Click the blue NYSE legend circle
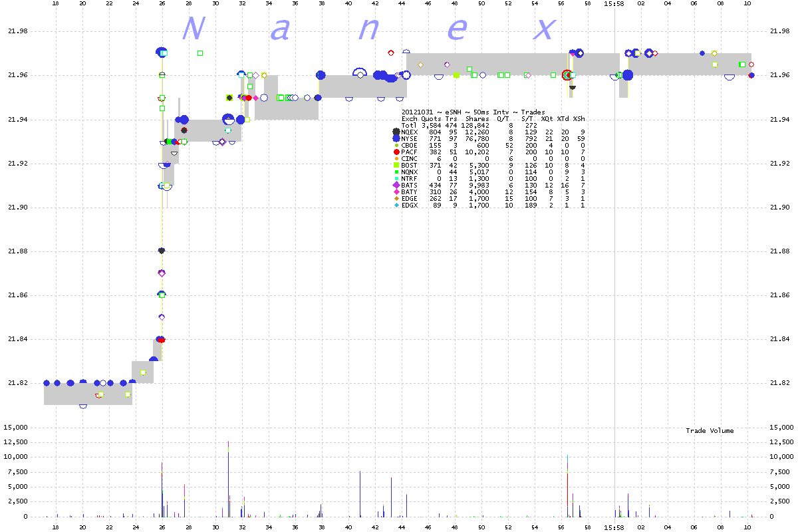 pos(396,138)
